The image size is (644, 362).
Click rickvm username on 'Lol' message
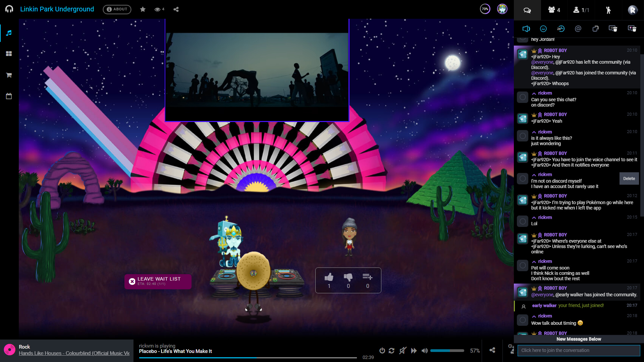pyautogui.click(x=545, y=217)
